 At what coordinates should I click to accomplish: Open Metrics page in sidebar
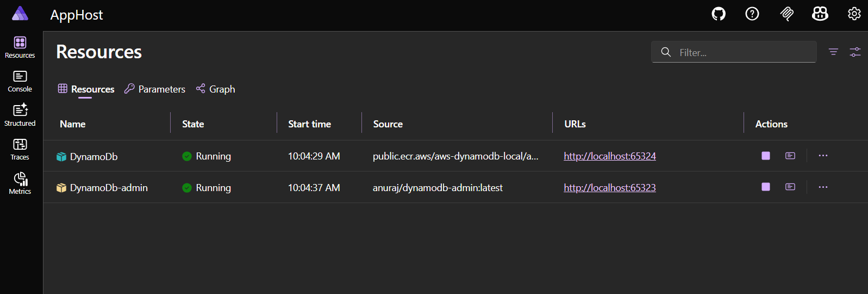coord(20,183)
